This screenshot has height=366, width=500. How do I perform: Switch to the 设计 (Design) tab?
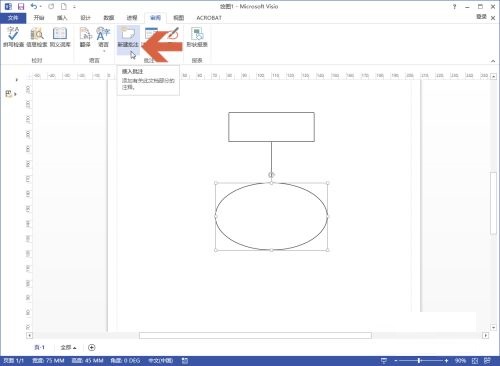85,18
